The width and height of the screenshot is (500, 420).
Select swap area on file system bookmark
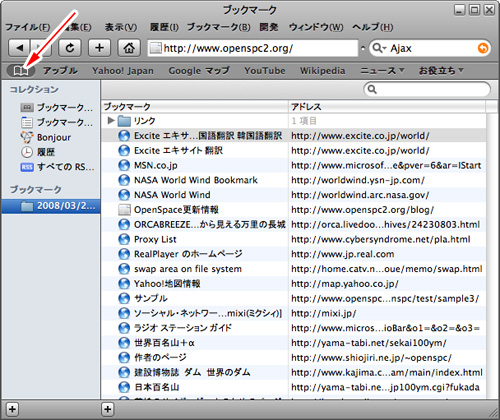point(293,269)
